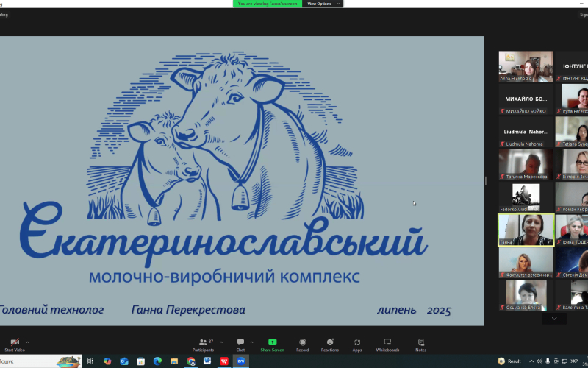Select Вікторія's video tile
588x368 pixels.
pyautogui.click(x=572, y=164)
